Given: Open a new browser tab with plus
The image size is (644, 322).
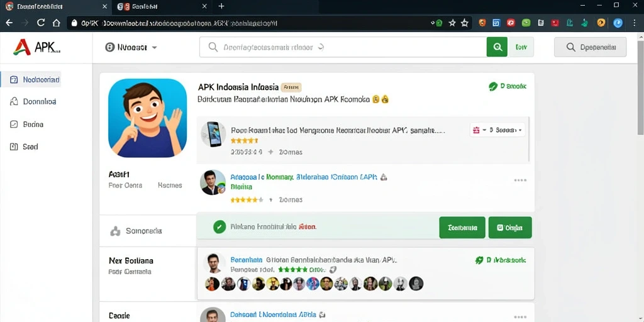Looking at the screenshot, I should pos(221,6).
